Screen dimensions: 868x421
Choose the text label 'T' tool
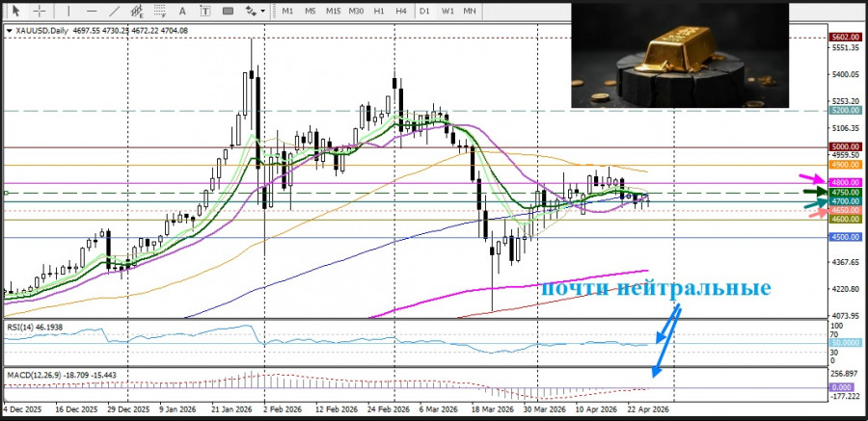pyautogui.click(x=205, y=11)
